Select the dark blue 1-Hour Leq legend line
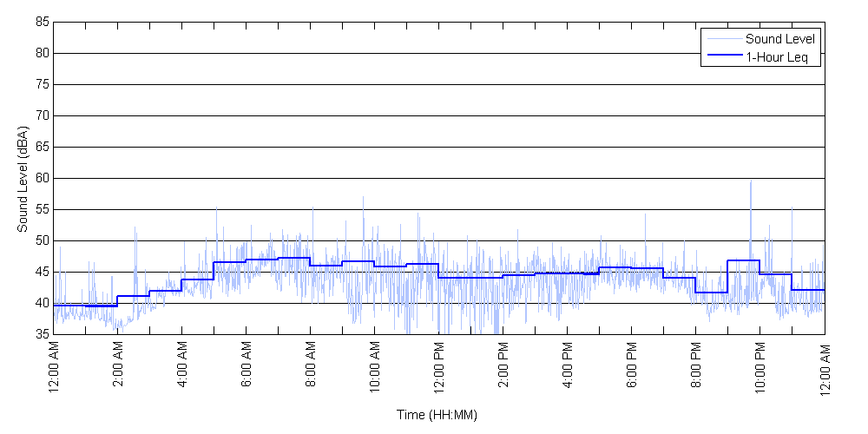The width and height of the screenshot is (868, 434). pyautogui.click(x=724, y=57)
